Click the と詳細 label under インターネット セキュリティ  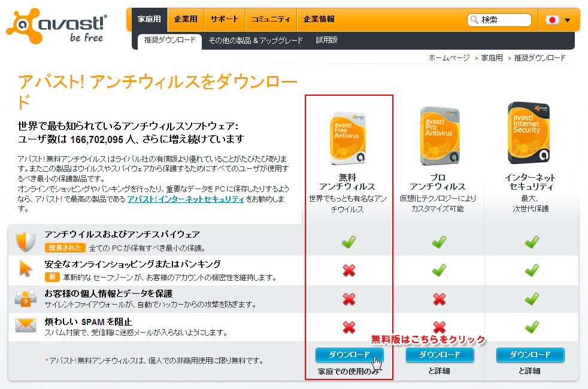pyautogui.click(x=529, y=371)
